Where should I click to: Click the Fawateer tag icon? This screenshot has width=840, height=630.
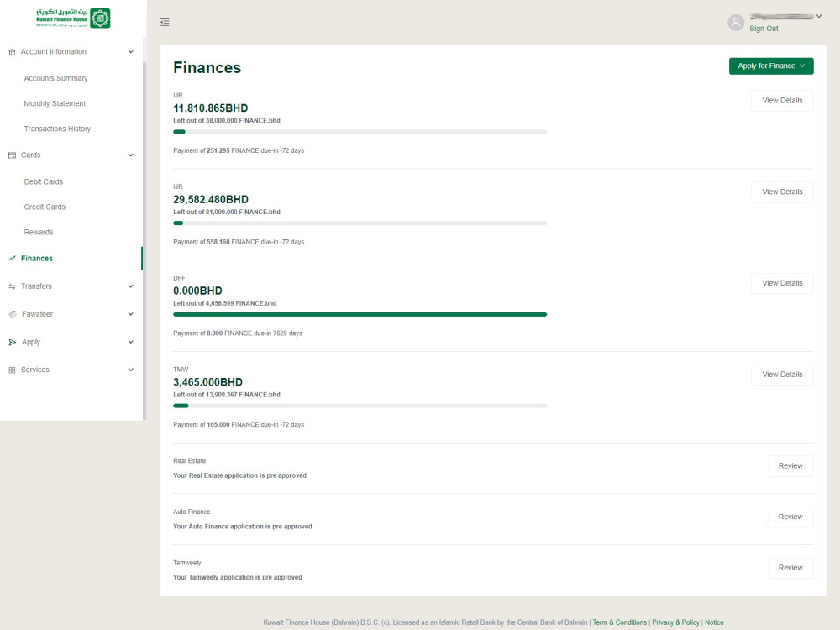(13, 314)
